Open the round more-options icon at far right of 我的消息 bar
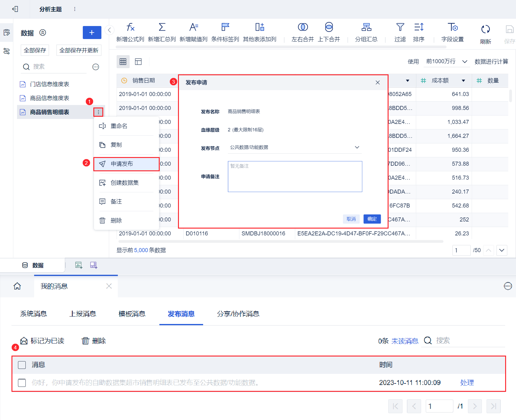Image resolution: width=516 pixels, height=420 pixels. (508, 286)
